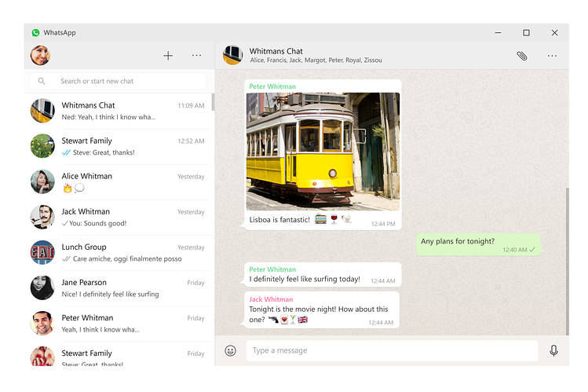The height and width of the screenshot is (392, 588).
Task: Open the Jack Whitman conversation
Action: point(118,217)
